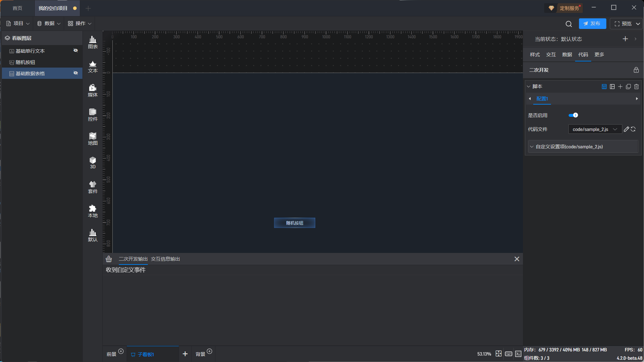Switch to 交互信息输出 output tab
Image resolution: width=644 pixels, height=362 pixels.
(x=165, y=259)
